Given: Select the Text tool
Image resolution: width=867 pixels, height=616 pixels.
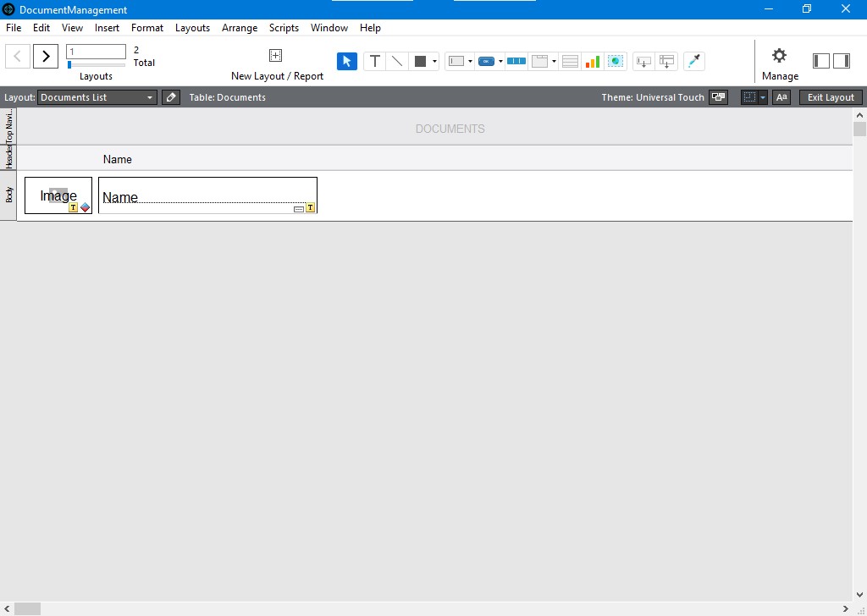Looking at the screenshot, I should [374, 61].
